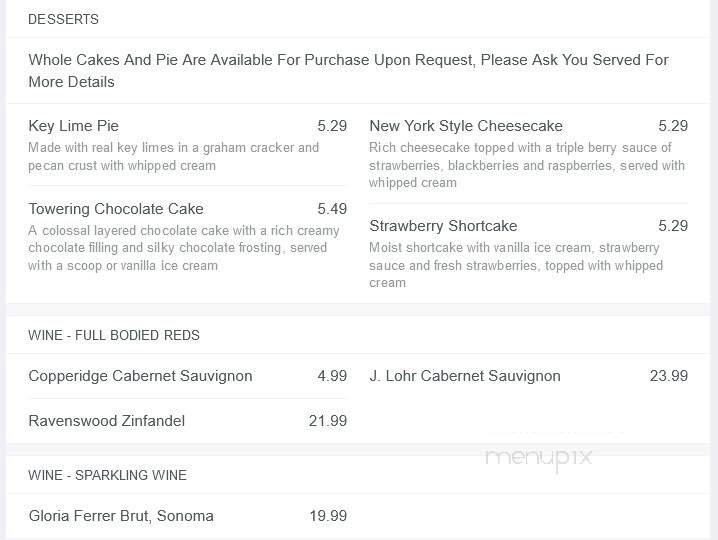Click the Gloria Ferrer Brut 19.99 price
718x540 pixels.
328,516
